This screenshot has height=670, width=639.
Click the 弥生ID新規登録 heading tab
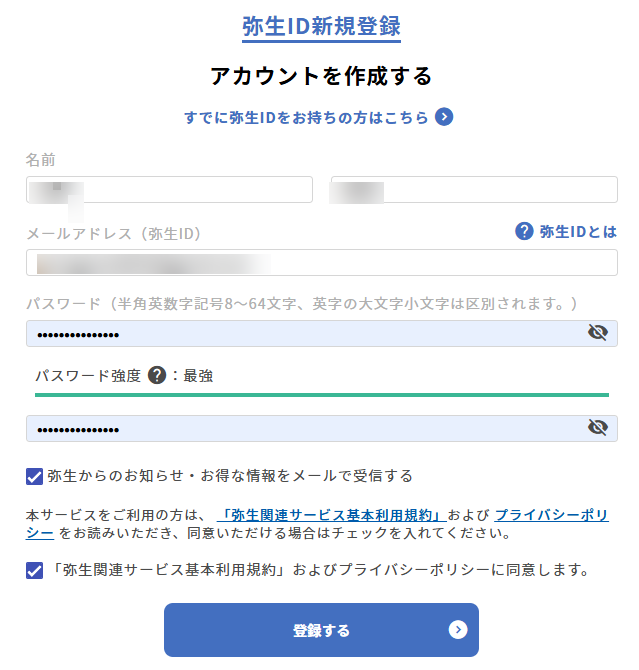tap(321, 26)
